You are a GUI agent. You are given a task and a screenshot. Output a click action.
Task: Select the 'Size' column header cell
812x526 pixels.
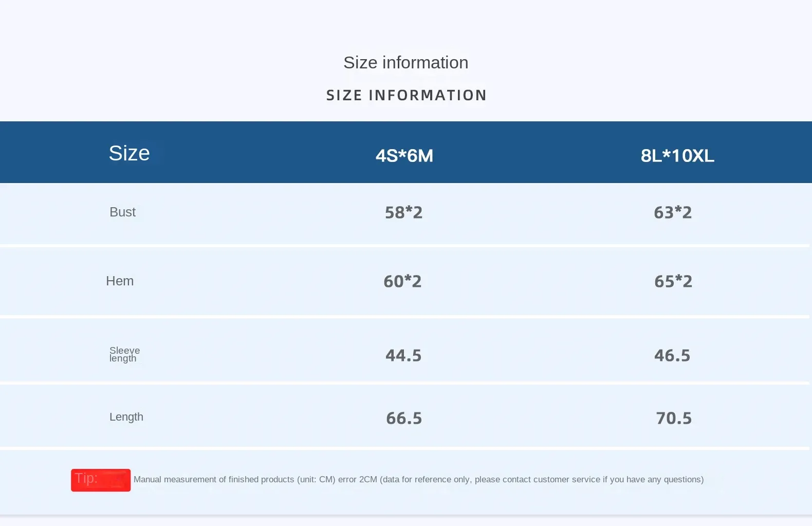[129, 153]
